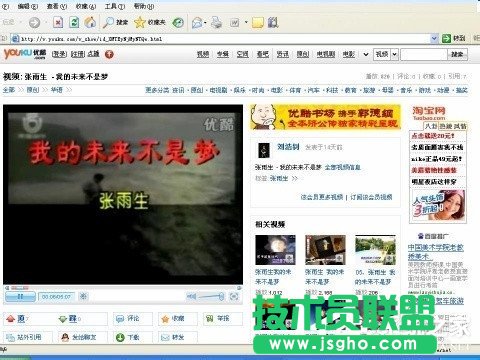Click the 华语 breadcrumb link
The width and height of the screenshot is (480, 360).
click(57, 90)
